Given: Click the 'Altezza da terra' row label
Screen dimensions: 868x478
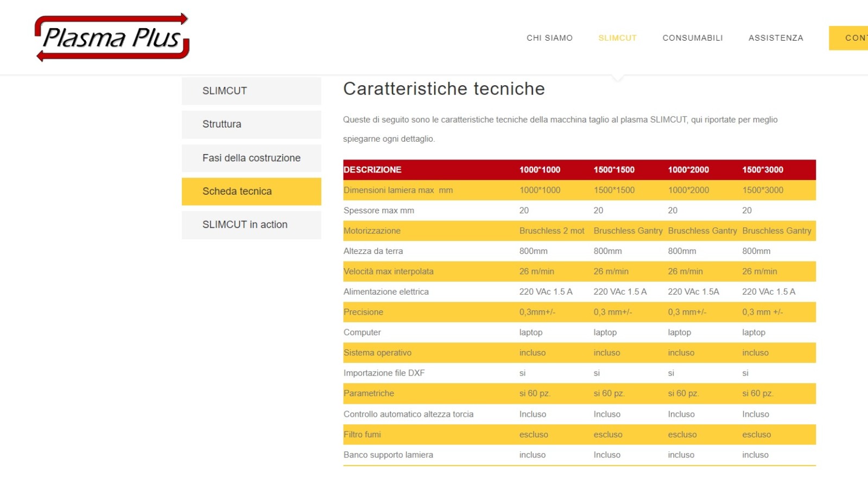Looking at the screenshot, I should (373, 251).
